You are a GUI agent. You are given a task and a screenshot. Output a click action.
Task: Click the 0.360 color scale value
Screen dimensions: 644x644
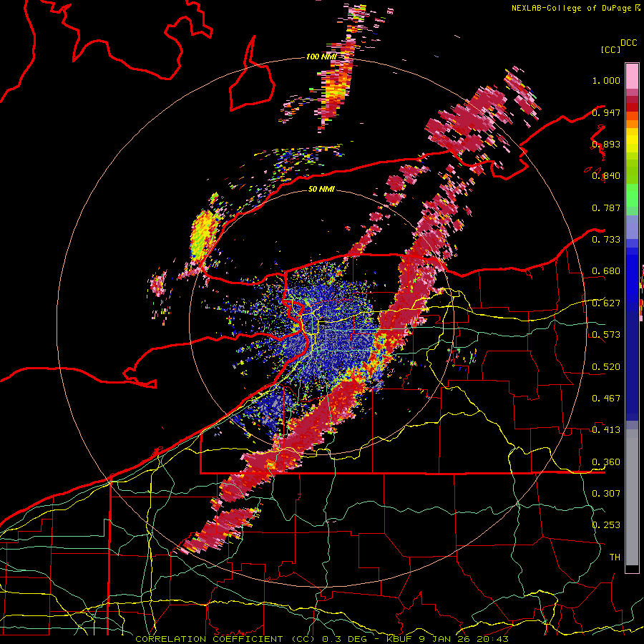606,462
